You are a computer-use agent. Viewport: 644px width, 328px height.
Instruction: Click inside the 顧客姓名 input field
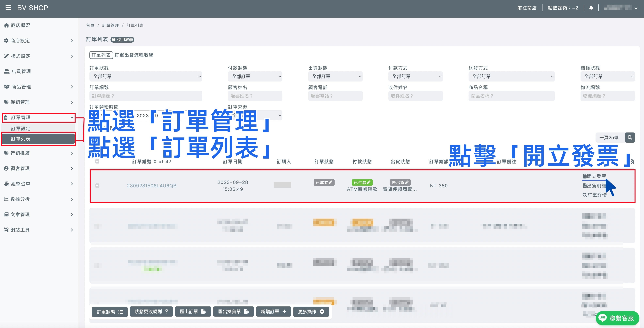click(255, 96)
